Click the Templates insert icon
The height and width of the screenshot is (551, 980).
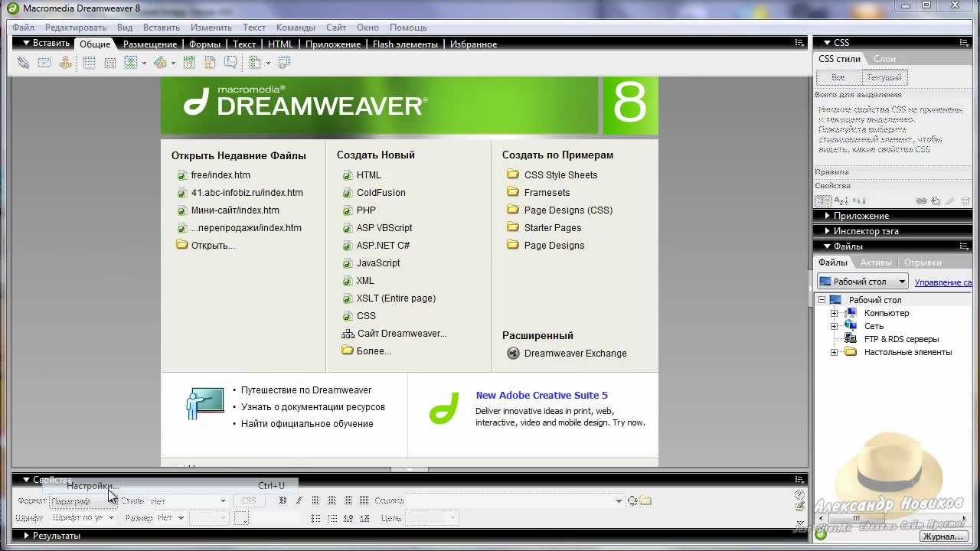click(x=256, y=63)
